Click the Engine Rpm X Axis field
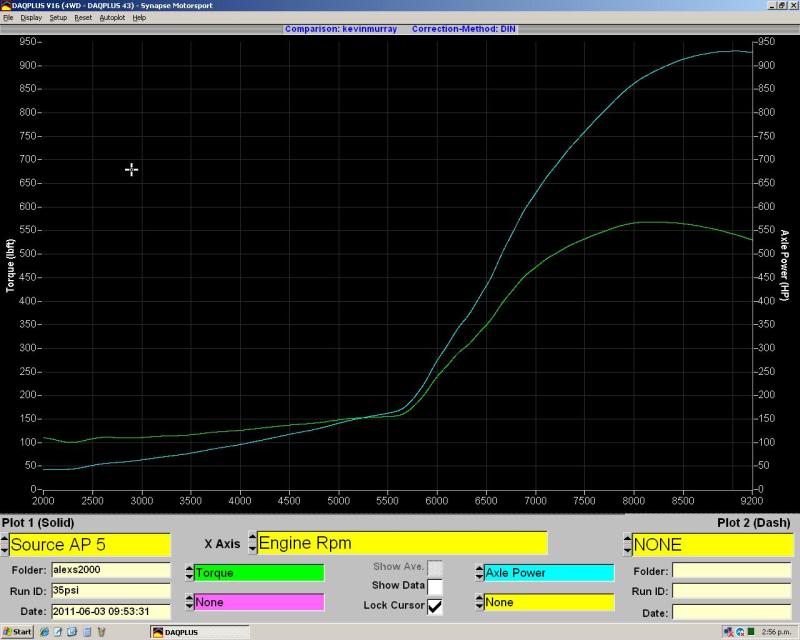This screenshot has width=800, height=640. pyautogui.click(x=402, y=543)
